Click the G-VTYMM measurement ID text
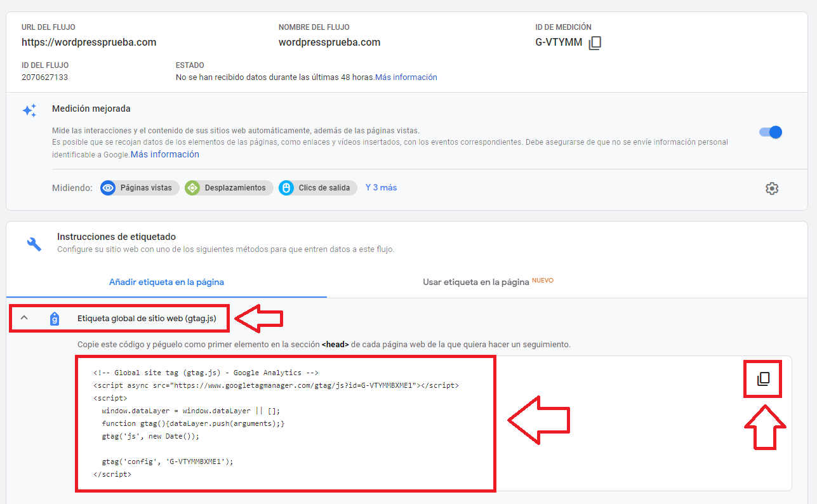The width and height of the screenshot is (817, 504). pos(559,43)
